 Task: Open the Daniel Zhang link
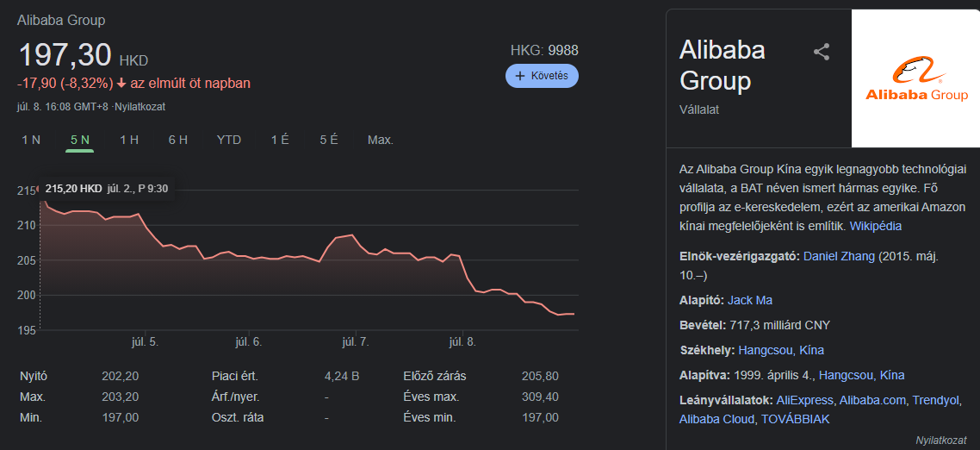[x=840, y=256]
